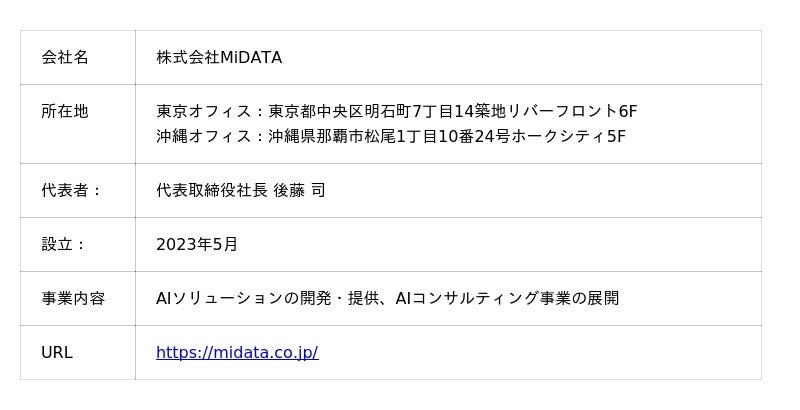800x410 pixels.
Task: Click the 所在地 label cell
Action: [x=65, y=112]
